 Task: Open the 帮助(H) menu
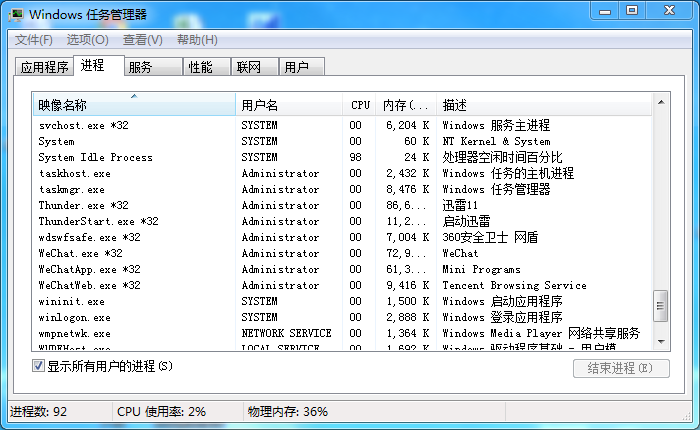click(196, 40)
